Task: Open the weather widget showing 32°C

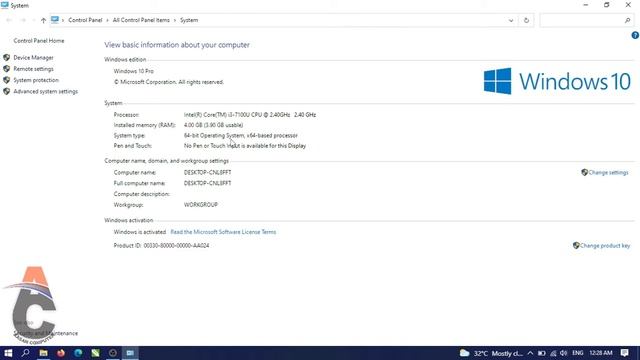Action: [491, 353]
